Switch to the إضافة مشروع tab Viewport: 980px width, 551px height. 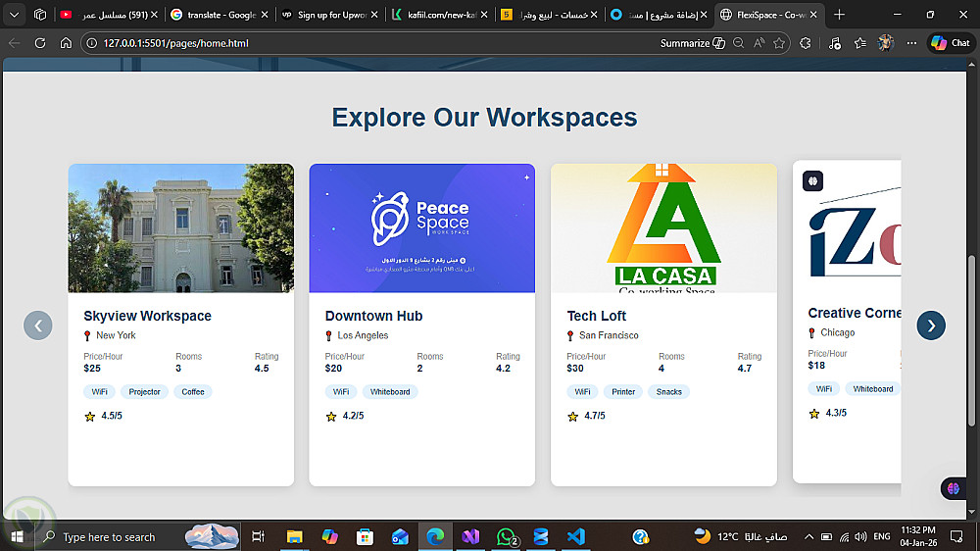(660, 15)
